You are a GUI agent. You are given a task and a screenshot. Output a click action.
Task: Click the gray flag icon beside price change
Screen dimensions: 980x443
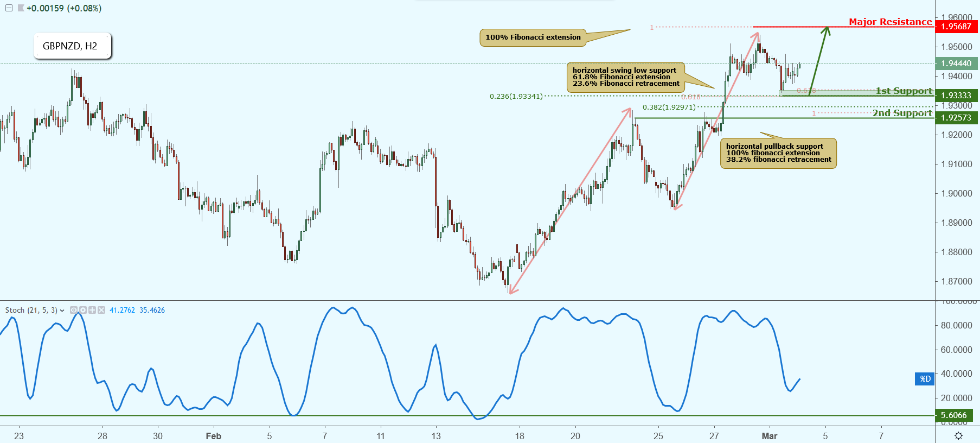click(x=21, y=8)
